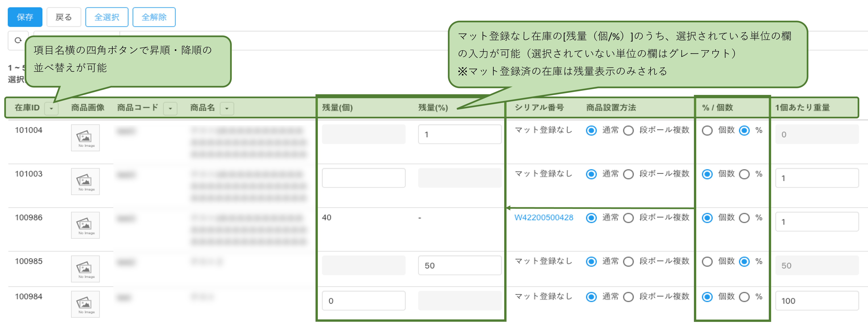Select 通常 radio for stock 100986
868x325 pixels.
(591, 218)
